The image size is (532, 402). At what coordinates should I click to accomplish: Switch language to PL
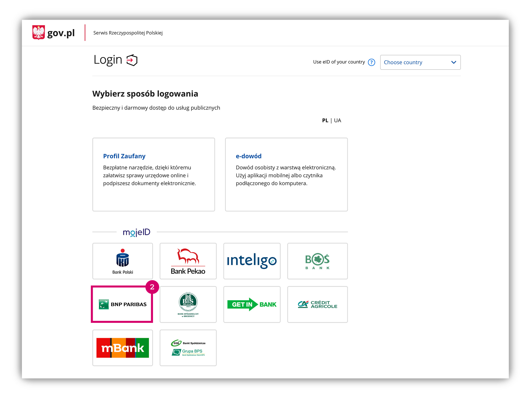click(x=325, y=120)
